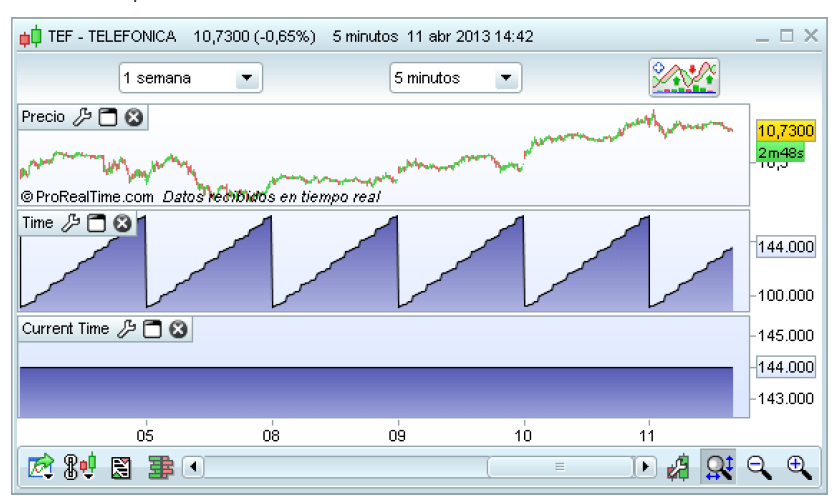Click the date marker 08 on time axis
The width and height of the screenshot is (840, 502).
[271, 436]
